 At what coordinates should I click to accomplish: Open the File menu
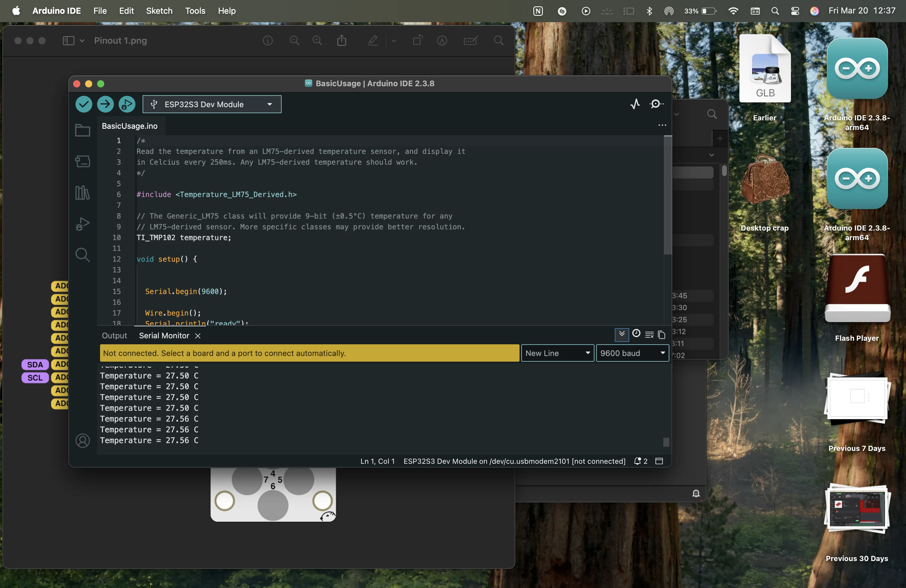(x=100, y=11)
